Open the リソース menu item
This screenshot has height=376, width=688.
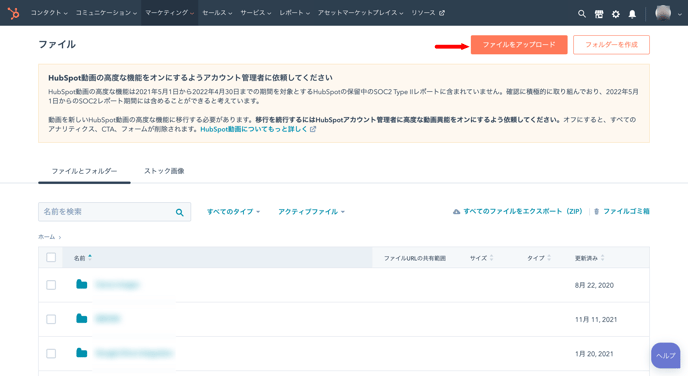pos(428,13)
